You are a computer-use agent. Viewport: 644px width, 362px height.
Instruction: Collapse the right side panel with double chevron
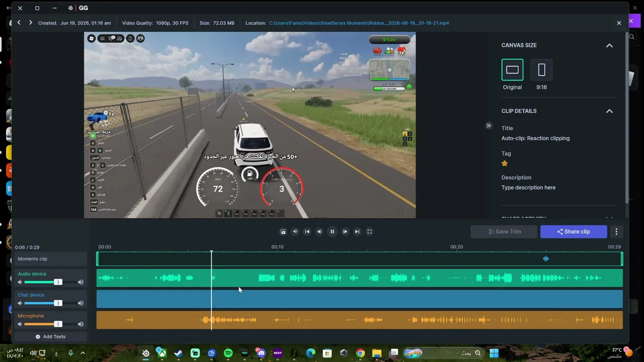[489, 126]
